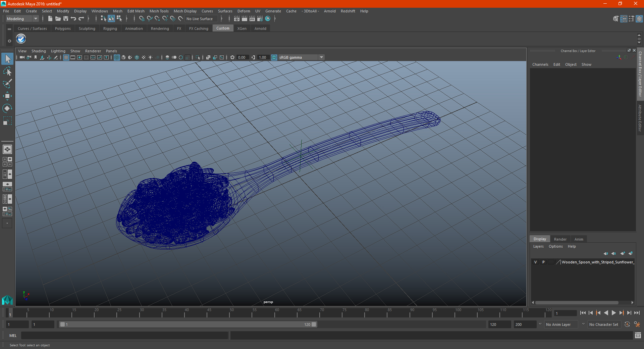Viewport: 644px width, 349px height.
Task: Create a new empty layer
Action: 623,253
